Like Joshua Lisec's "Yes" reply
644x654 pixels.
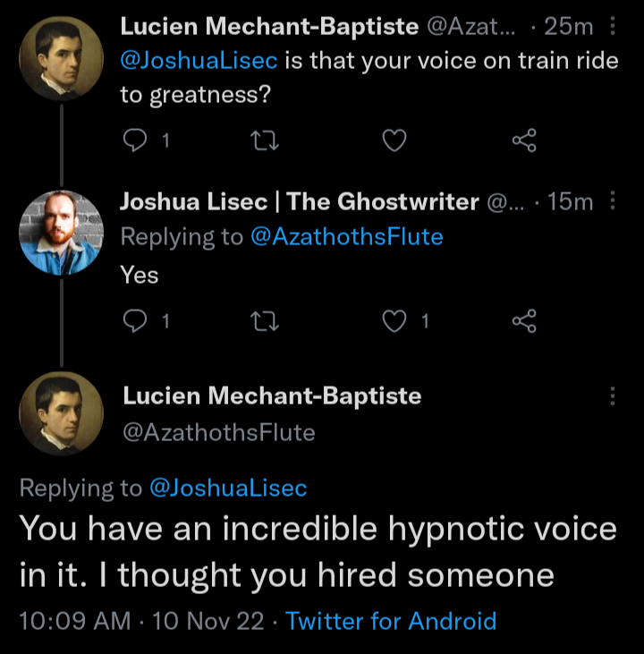point(394,320)
